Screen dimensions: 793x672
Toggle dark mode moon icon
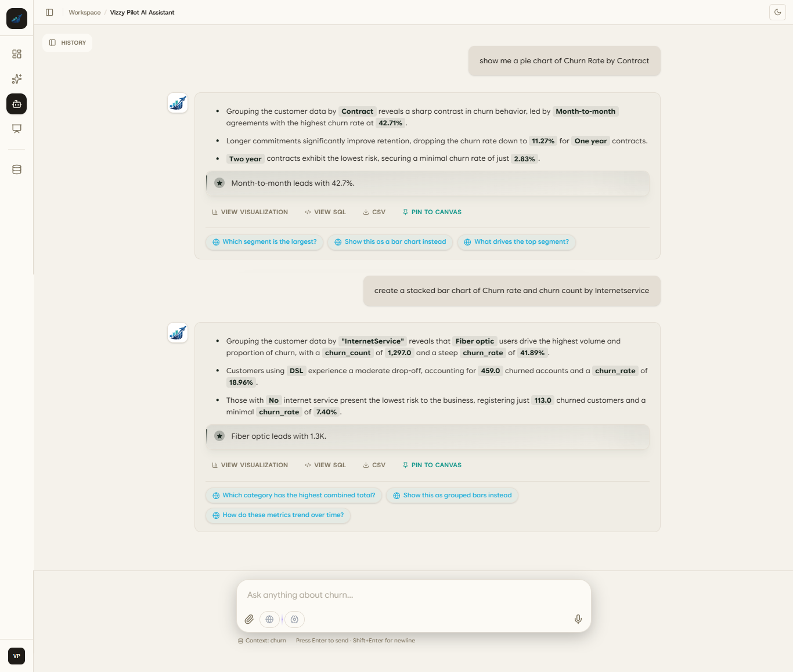(777, 12)
